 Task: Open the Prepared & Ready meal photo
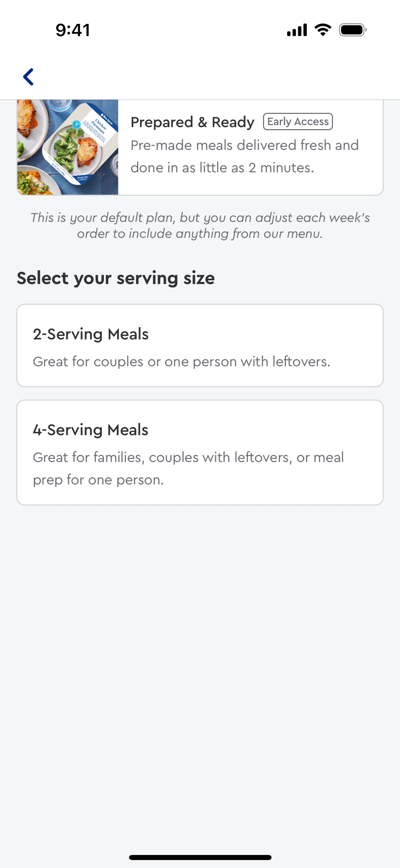point(68,147)
